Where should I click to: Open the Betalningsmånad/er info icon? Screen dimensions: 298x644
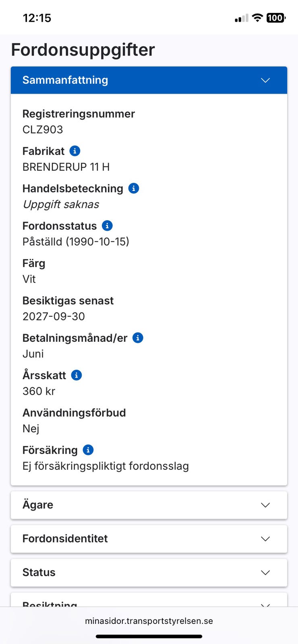click(x=138, y=338)
